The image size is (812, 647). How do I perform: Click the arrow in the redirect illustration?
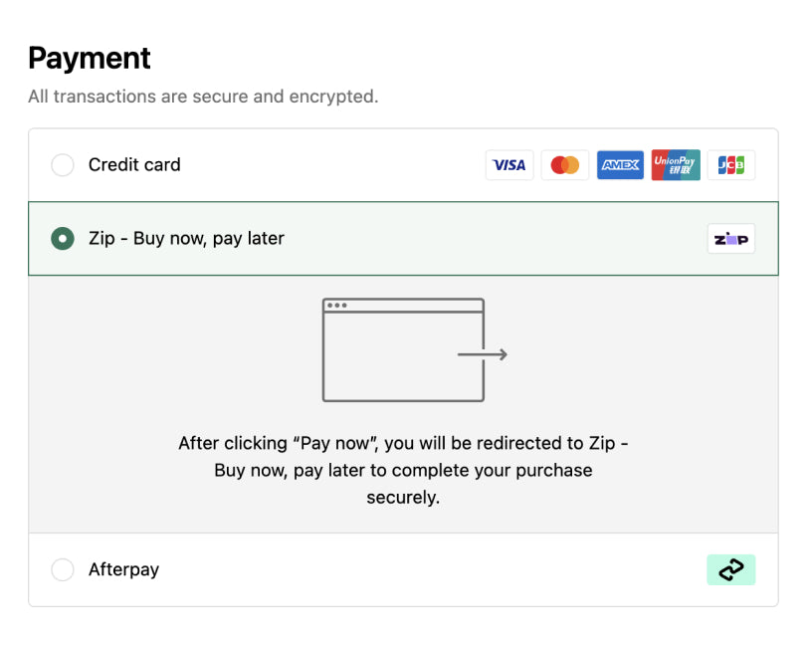[484, 354]
